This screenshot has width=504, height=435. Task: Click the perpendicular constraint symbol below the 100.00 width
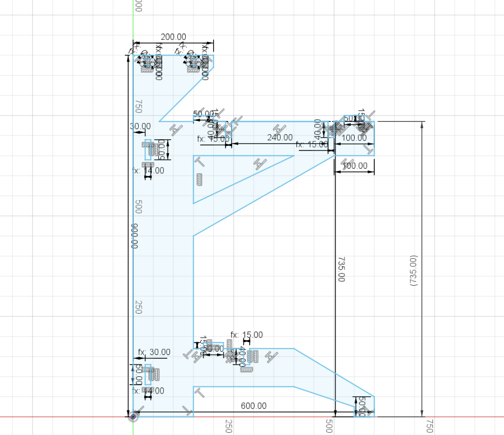(368, 150)
